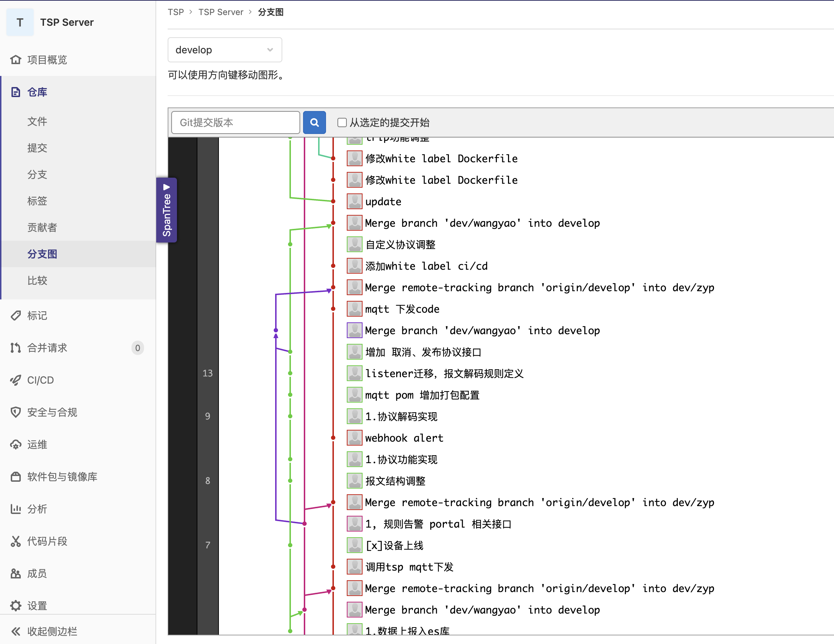Select 提交 in repository submenu
834x644 pixels.
coord(37,148)
